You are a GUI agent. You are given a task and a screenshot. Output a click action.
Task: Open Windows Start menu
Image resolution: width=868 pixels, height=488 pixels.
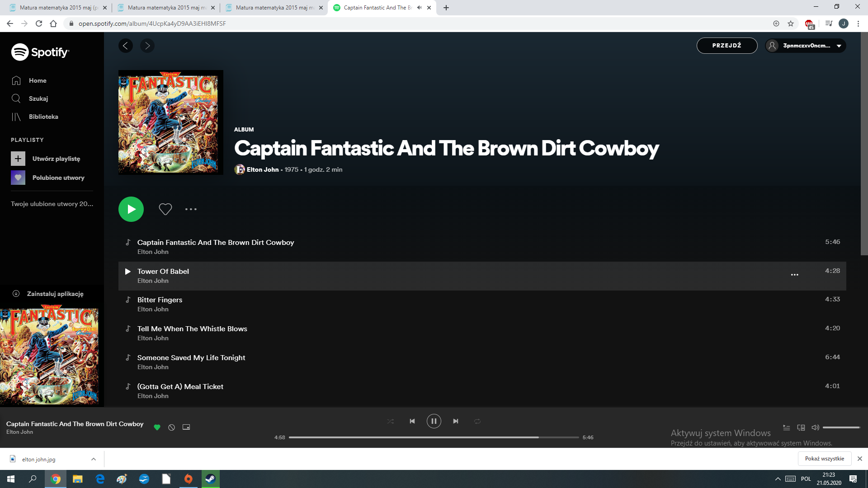coord(11,479)
